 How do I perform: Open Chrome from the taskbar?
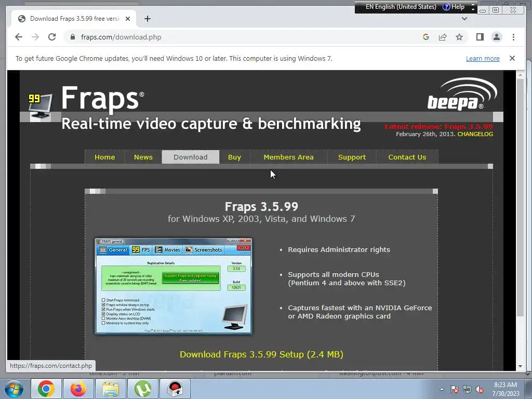pos(46,389)
